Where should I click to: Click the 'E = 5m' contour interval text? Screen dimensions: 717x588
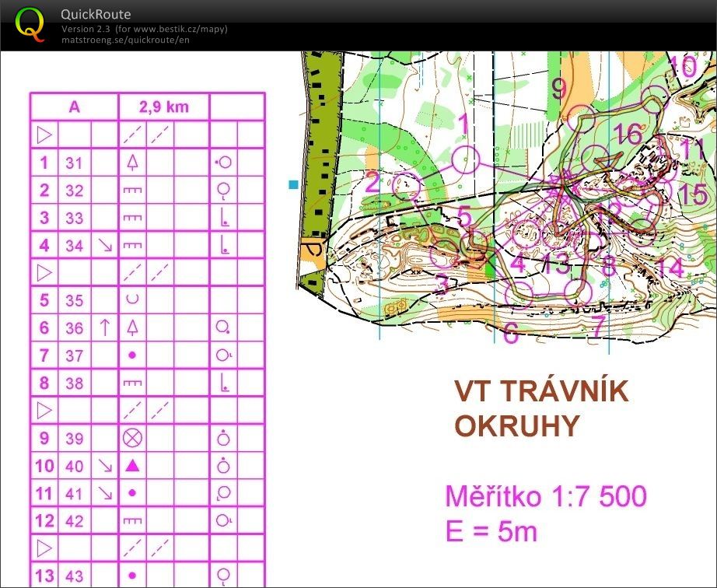[491, 532]
